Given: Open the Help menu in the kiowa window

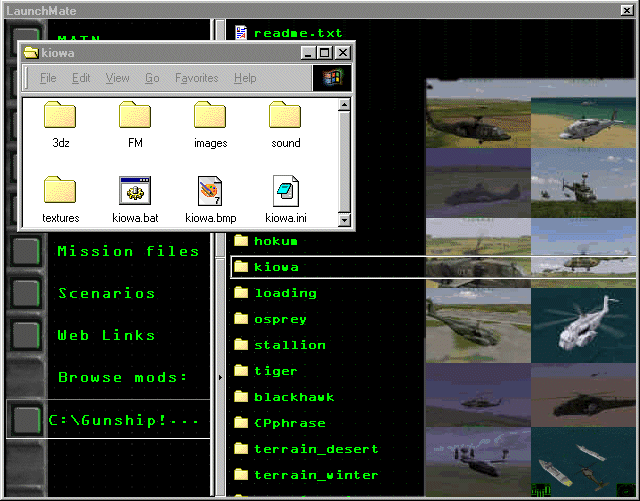Looking at the screenshot, I should 245,78.
